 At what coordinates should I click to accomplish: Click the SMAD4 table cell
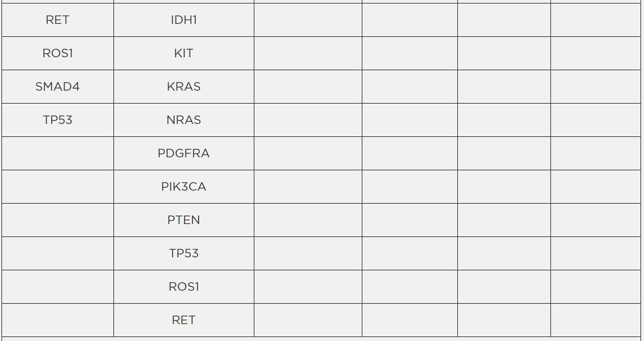pyautogui.click(x=57, y=87)
